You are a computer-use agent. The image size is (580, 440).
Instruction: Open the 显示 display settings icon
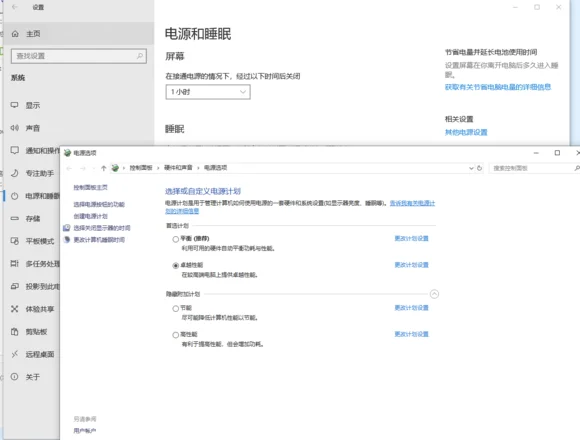pyautogui.click(x=14, y=105)
